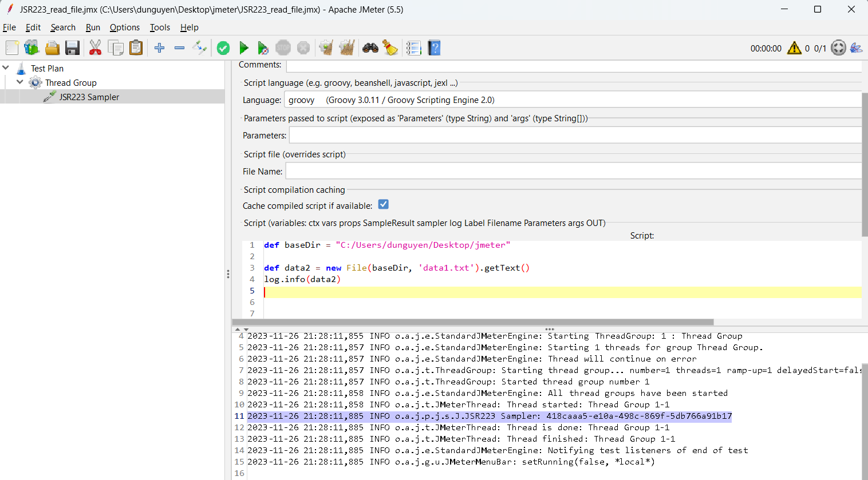Click the highlighted JSR223 Sampler log line
The image size is (868, 480).
[x=490, y=416]
